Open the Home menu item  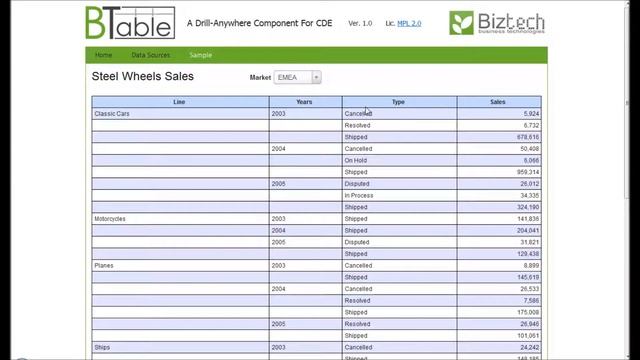point(103,55)
